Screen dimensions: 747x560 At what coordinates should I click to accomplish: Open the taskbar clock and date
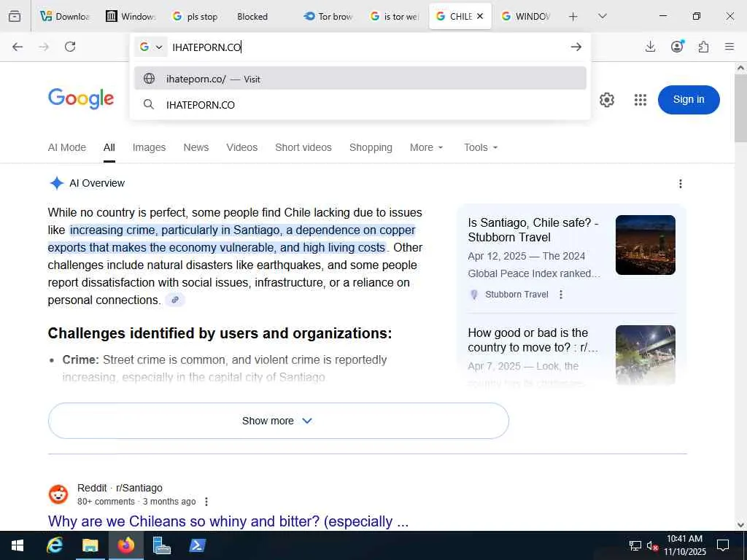pyautogui.click(x=684, y=545)
